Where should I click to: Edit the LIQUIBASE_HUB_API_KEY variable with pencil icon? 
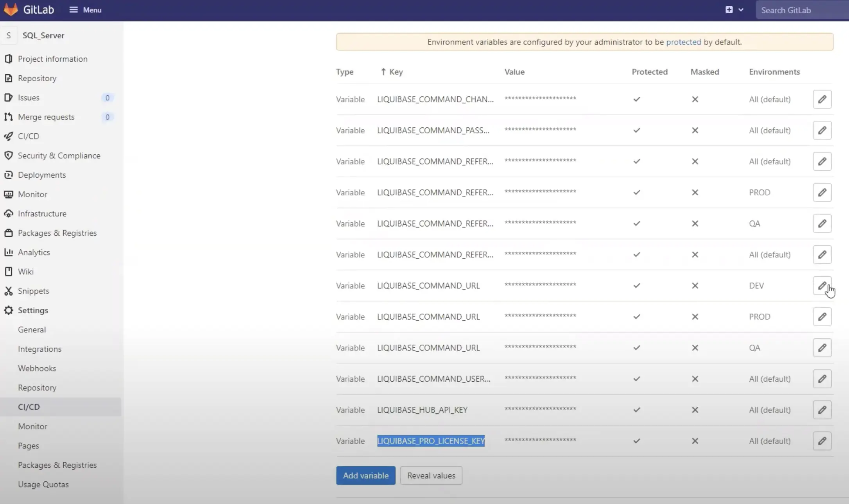pyautogui.click(x=822, y=409)
